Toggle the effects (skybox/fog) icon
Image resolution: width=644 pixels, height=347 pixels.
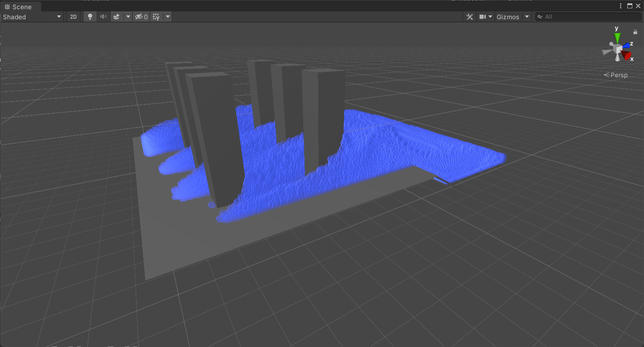tap(117, 17)
